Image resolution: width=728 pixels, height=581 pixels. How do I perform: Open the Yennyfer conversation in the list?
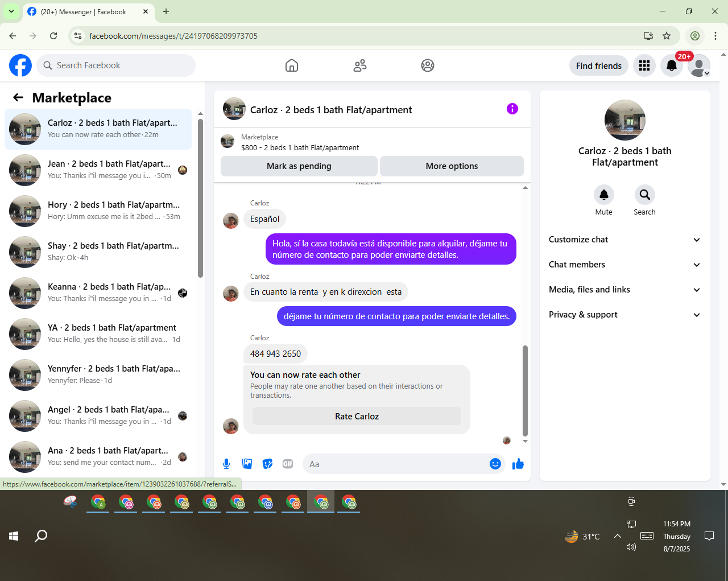tap(98, 375)
